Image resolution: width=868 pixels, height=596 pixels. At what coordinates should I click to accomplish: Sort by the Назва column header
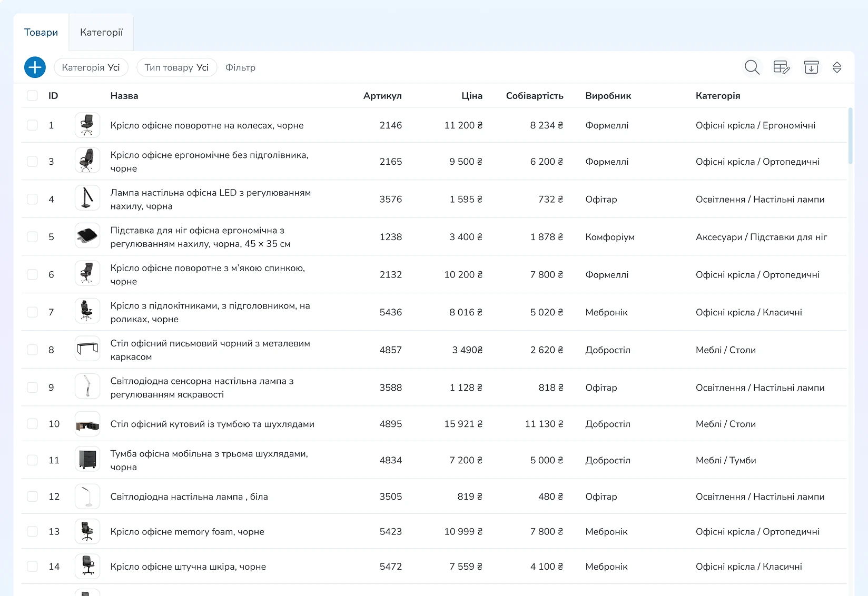[124, 96]
